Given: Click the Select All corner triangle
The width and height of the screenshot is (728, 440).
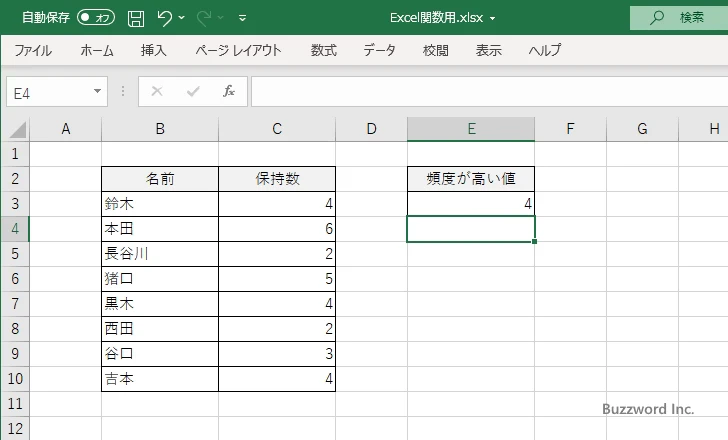Looking at the screenshot, I should pos(18,129).
